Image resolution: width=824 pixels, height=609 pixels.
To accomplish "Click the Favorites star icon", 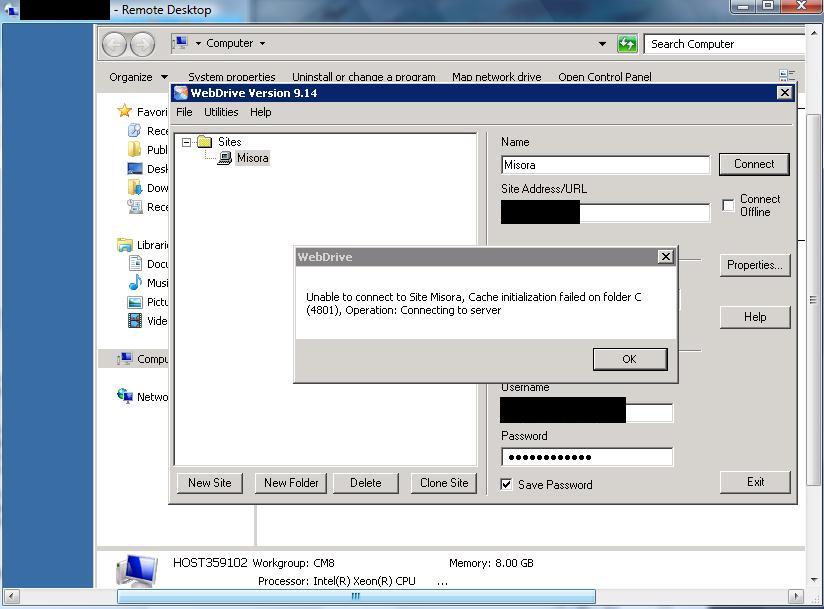I will tap(125, 111).
